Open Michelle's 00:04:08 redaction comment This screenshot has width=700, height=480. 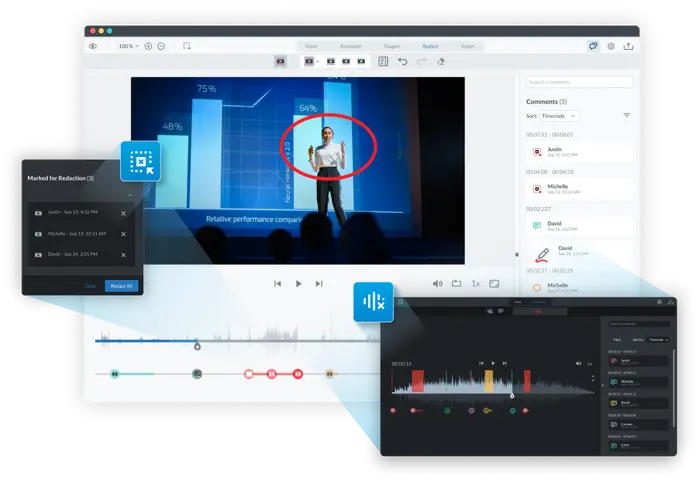[x=579, y=189]
